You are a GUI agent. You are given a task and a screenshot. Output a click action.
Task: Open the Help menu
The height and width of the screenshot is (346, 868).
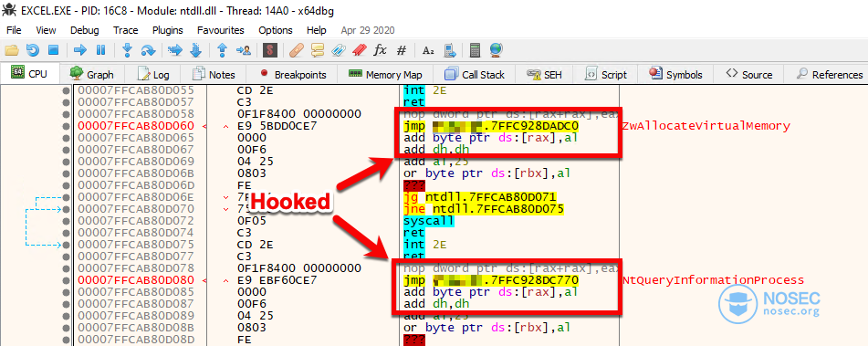pyautogui.click(x=317, y=30)
